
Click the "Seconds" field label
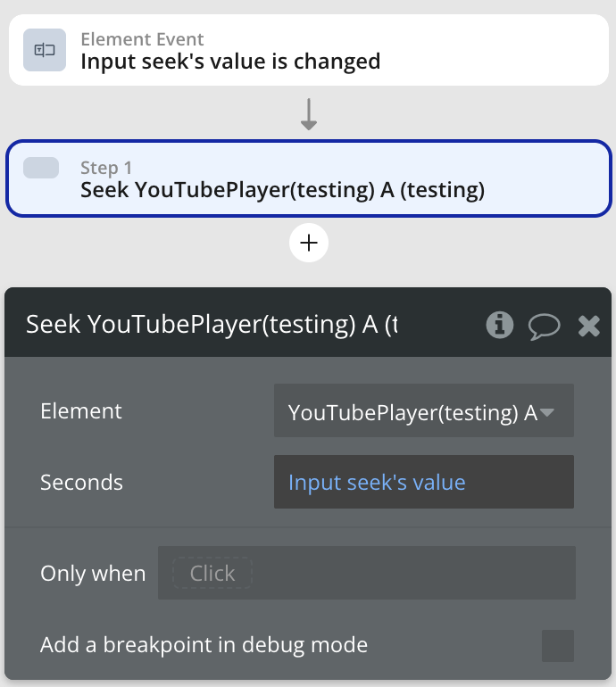tap(81, 483)
